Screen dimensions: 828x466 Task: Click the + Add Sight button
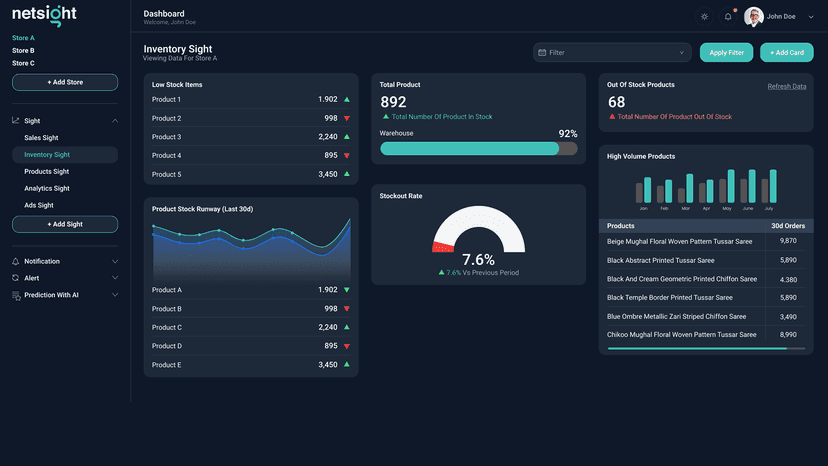point(65,224)
